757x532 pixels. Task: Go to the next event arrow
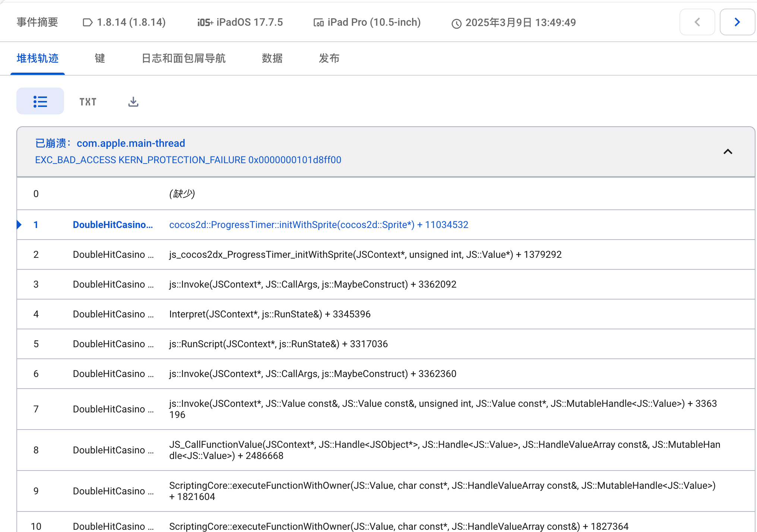tap(737, 22)
